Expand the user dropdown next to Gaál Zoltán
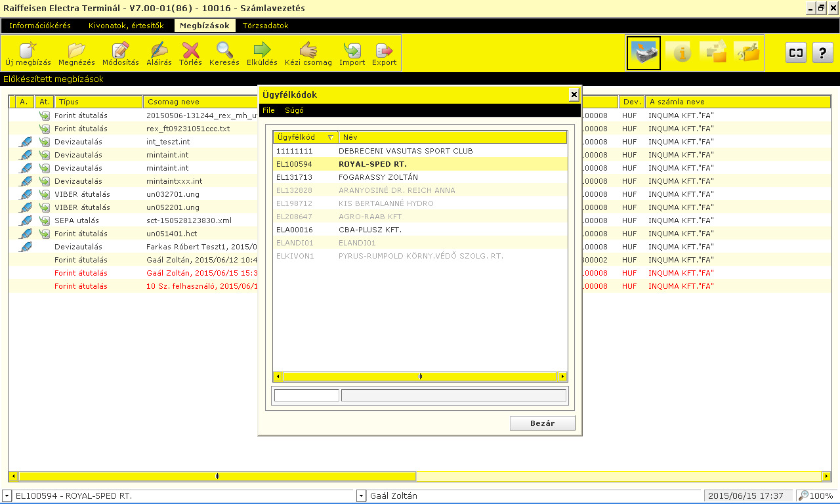 click(x=361, y=496)
